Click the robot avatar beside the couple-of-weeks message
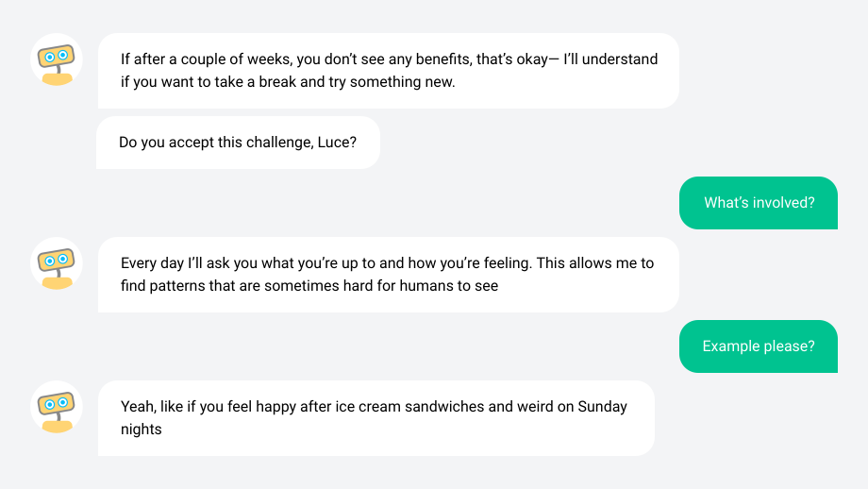 (57, 59)
